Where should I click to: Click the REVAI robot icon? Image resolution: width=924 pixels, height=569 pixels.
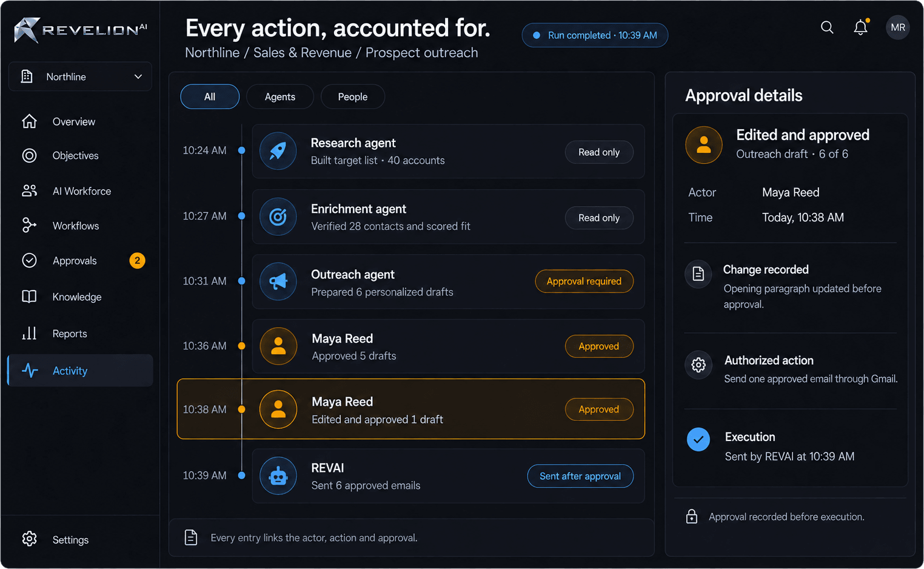click(278, 476)
